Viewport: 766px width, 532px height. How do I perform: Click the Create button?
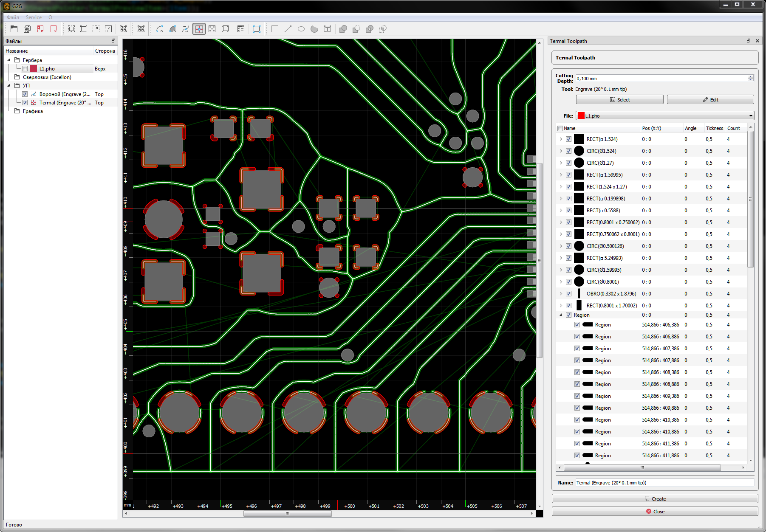tap(655, 499)
